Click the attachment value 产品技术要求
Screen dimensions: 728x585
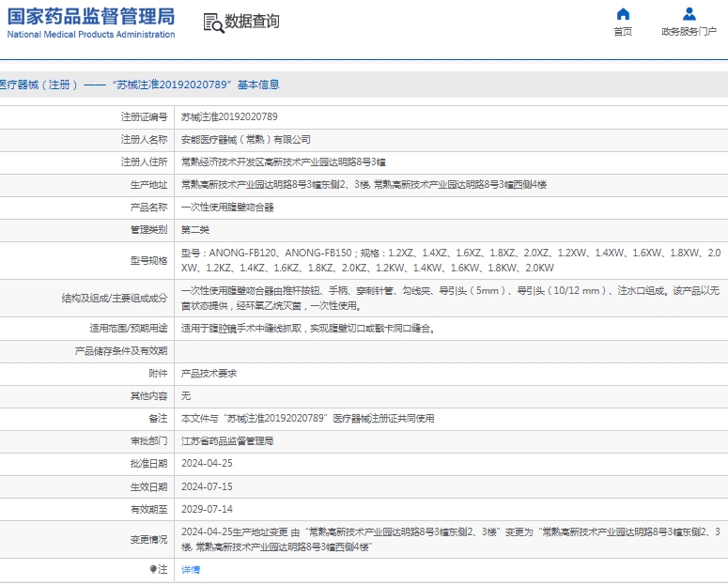pyautogui.click(x=209, y=374)
